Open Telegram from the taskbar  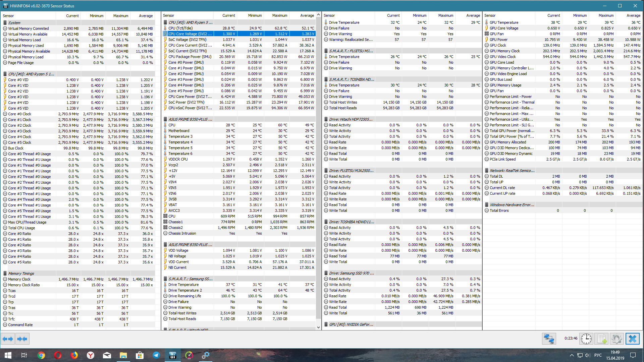(156, 355)
